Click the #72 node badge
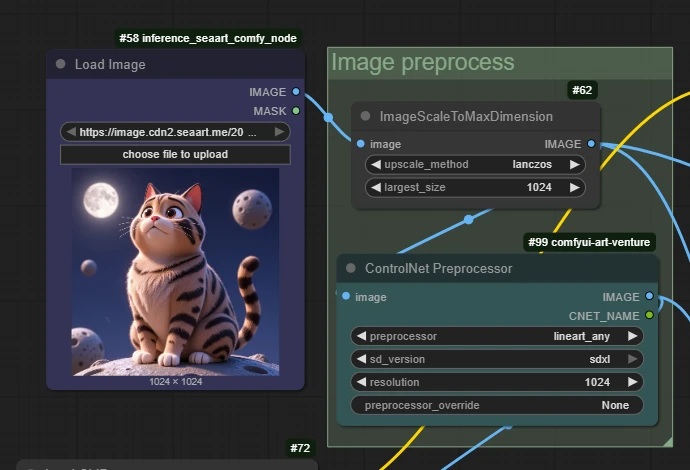The height and width of the screenshot is (470, 690). (x=300, y=448)
